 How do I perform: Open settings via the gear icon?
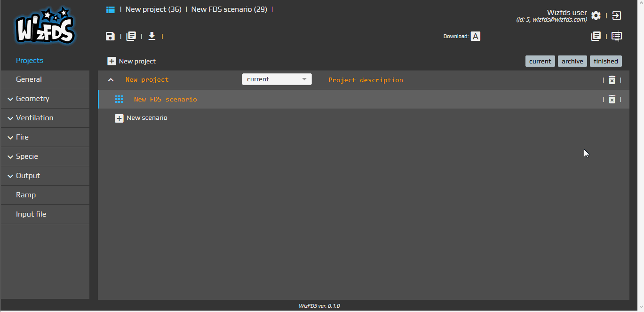pos(596,16)
